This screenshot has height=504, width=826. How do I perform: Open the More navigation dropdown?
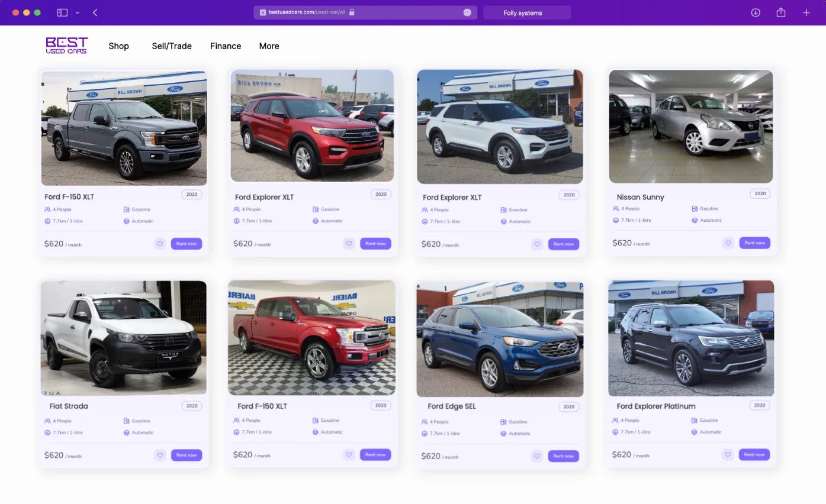(269, 46)
